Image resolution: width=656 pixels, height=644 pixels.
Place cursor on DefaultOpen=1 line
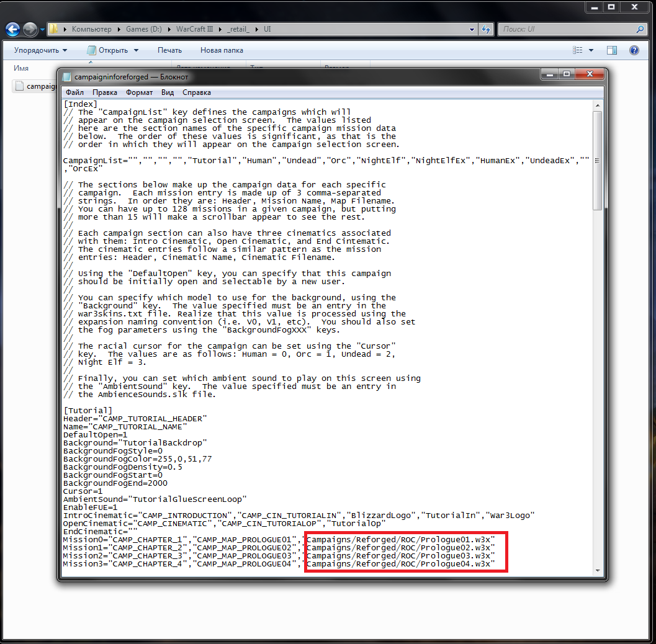(96, 435)
